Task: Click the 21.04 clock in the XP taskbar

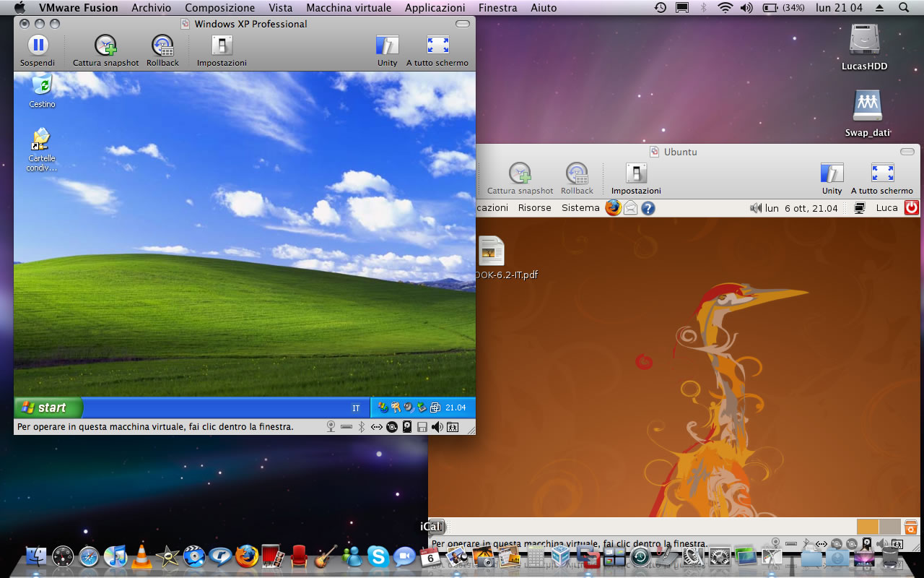Action: pos(456,407)
